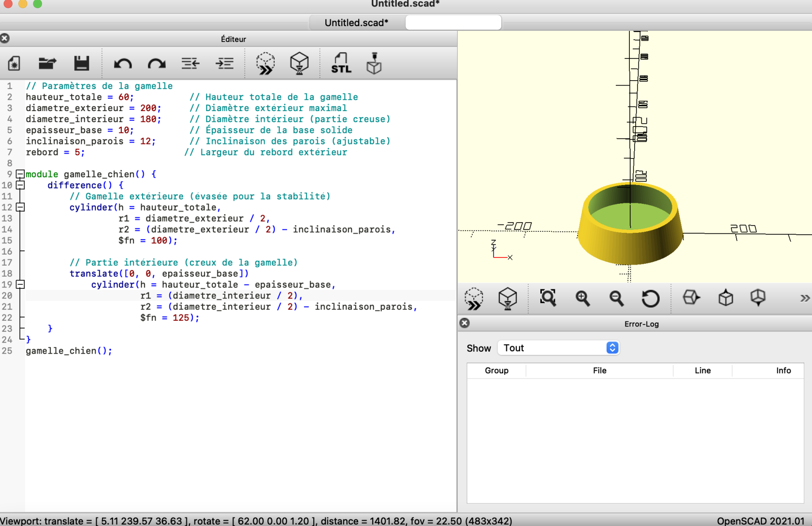Close the Error-Log panel

coord(464,323)
